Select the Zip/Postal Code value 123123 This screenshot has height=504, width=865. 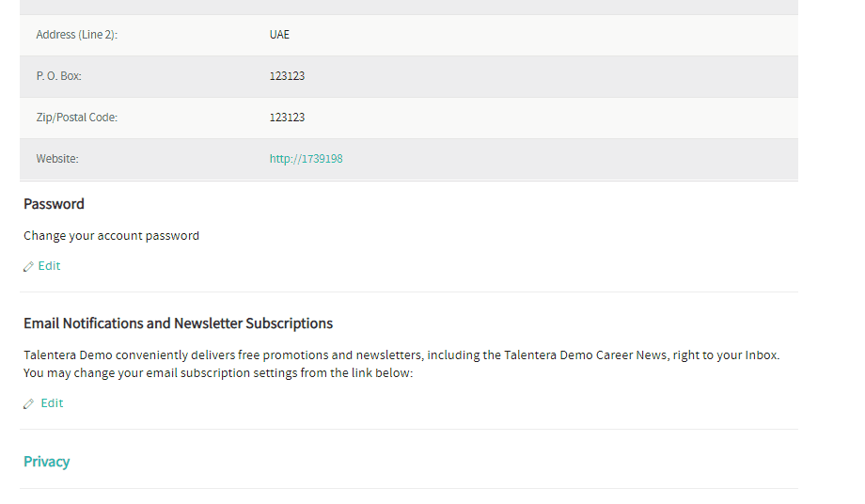coord(287,118)
